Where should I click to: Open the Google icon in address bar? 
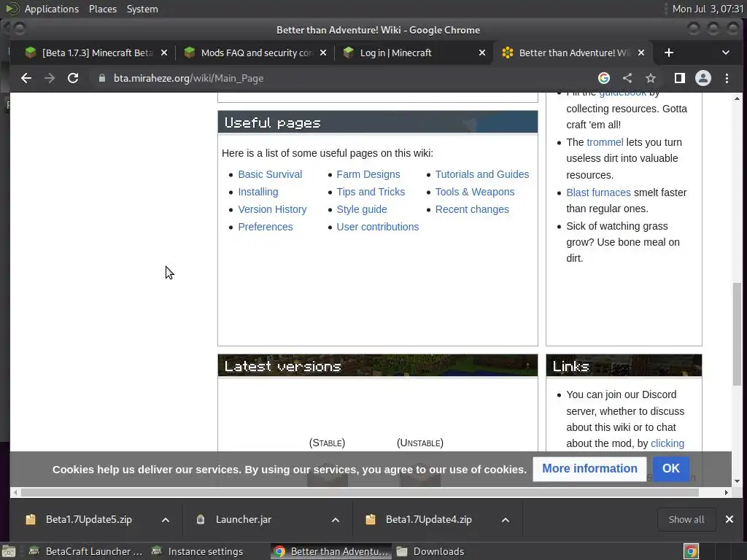[603, 78]
